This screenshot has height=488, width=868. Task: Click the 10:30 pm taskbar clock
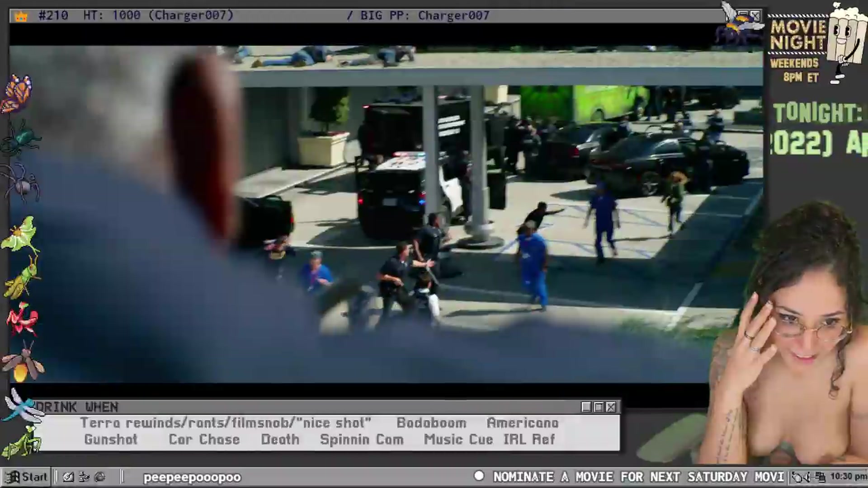(x=848, y=477)
